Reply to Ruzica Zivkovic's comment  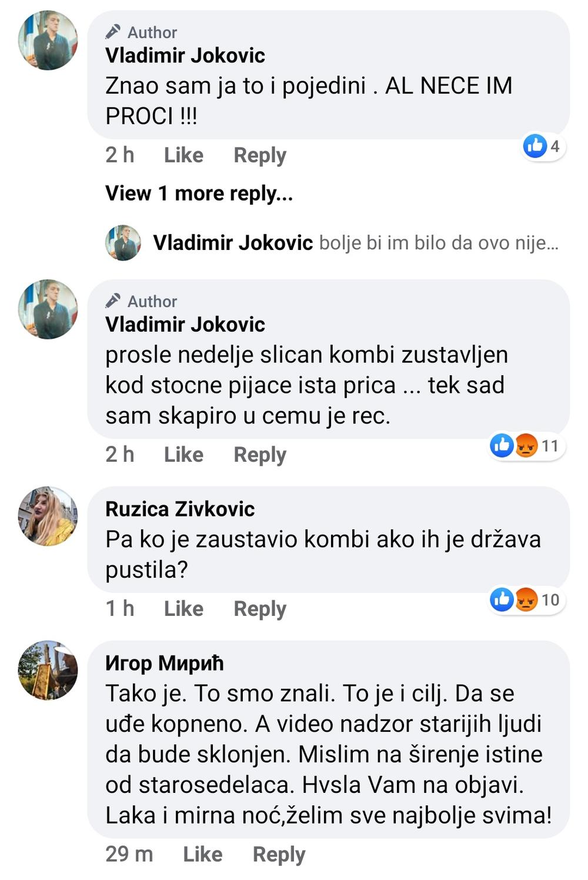point(260,609)
